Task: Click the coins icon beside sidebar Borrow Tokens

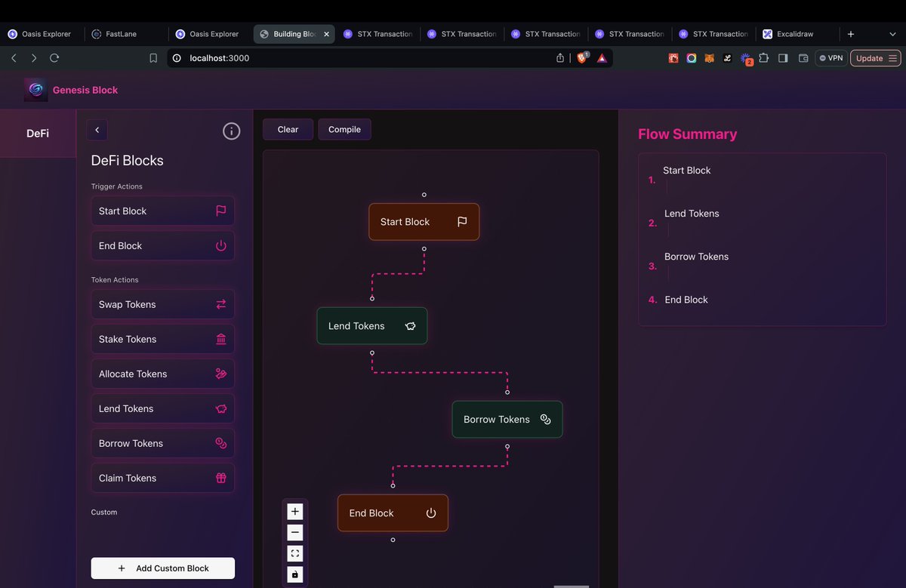Action: (x=221, y=443)
